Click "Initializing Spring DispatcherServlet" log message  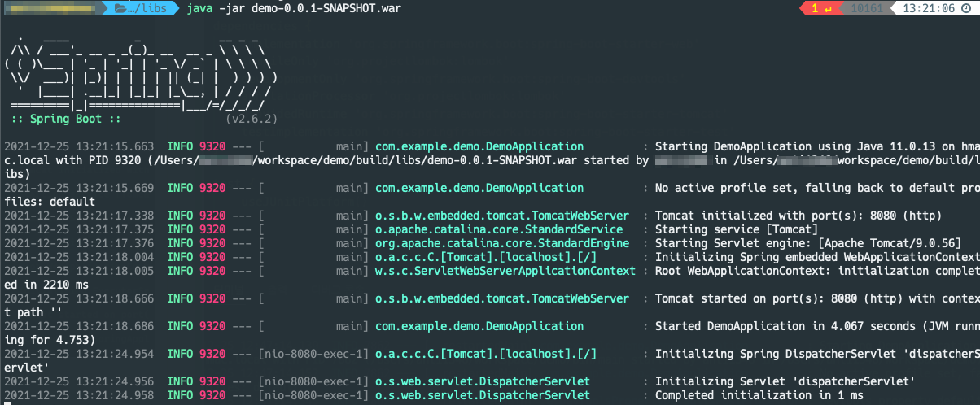(x=817, y=354)
